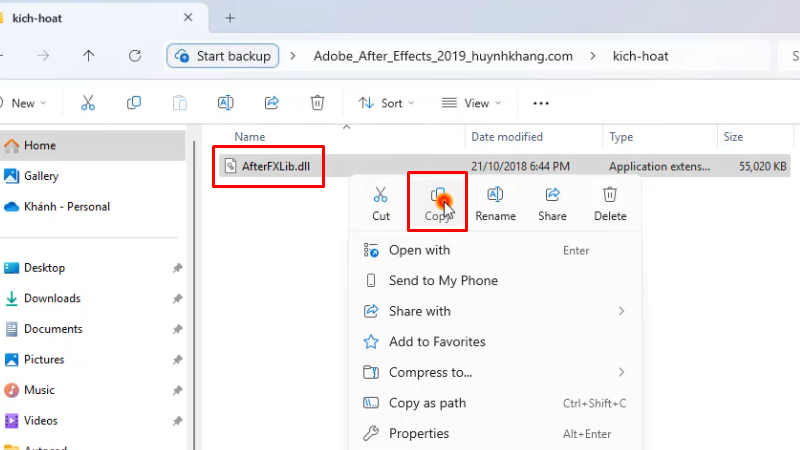Sort by the Size column header
This screenshot has width=800, height=450.
click(x=733, y=137)
